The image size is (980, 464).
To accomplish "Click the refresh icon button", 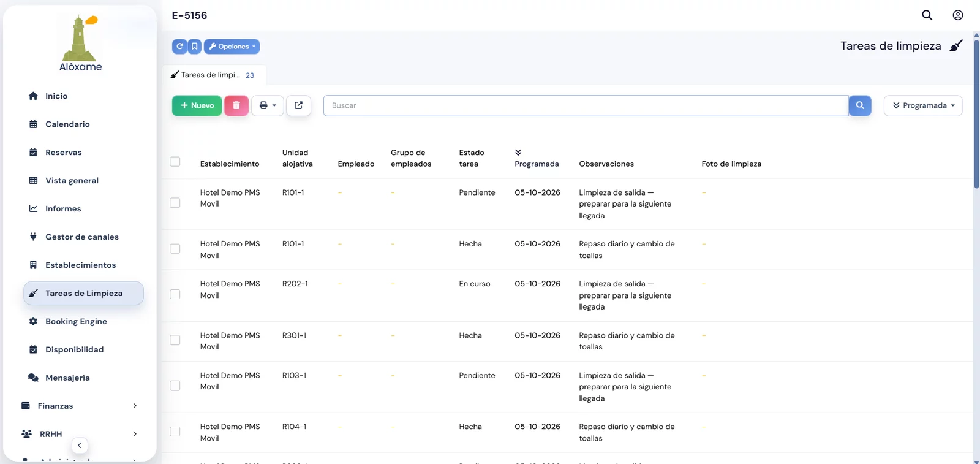I will [x=179, y=47].
